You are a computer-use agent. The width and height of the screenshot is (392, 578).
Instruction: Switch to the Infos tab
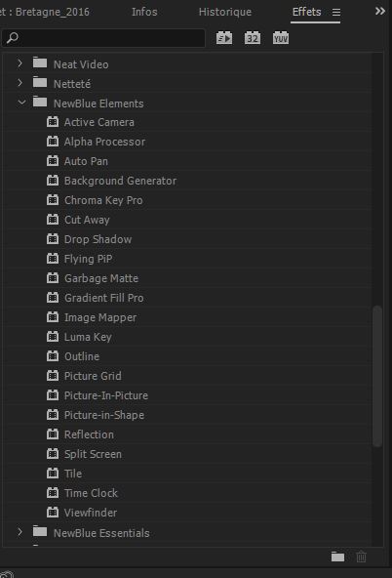pos(144,12)
